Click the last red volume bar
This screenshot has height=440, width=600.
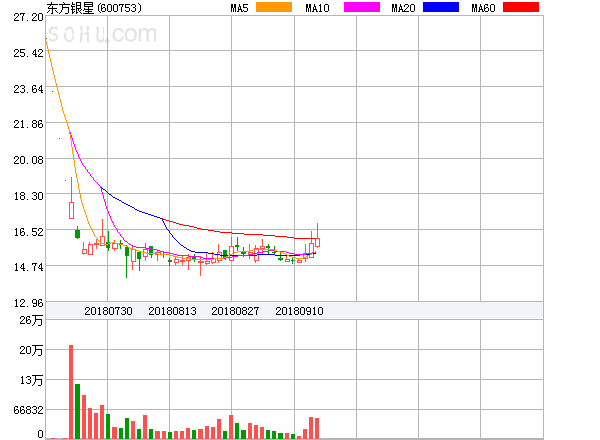coord(317,429)
